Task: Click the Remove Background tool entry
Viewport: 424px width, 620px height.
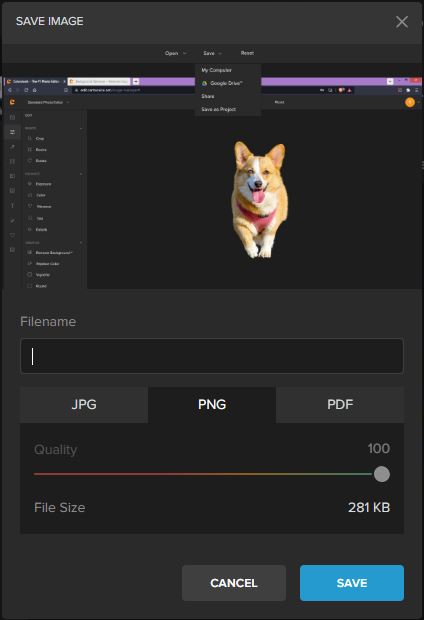Action: (50, 252)
